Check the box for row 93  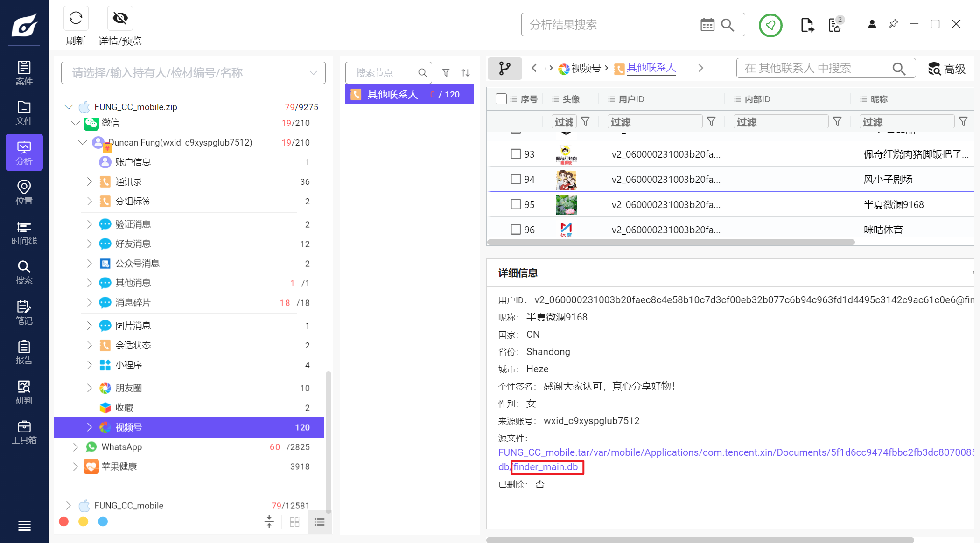click(x=515, y=154)
